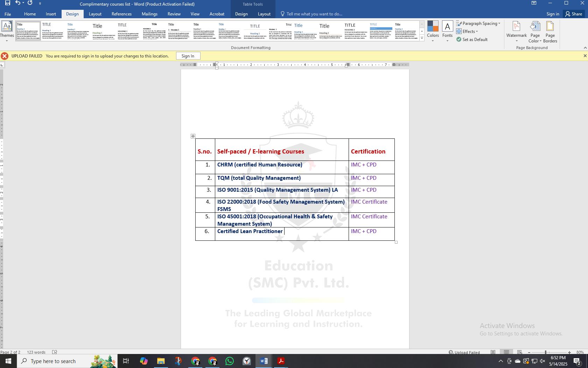This screenshot has height=368, width=588.
Task: Click Upload Failed status bar indicator
Action: 464,352
